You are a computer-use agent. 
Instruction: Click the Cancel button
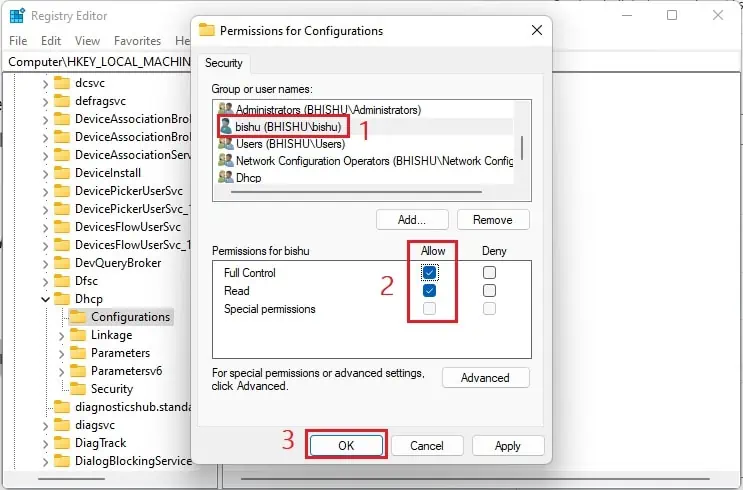(427, 445)
